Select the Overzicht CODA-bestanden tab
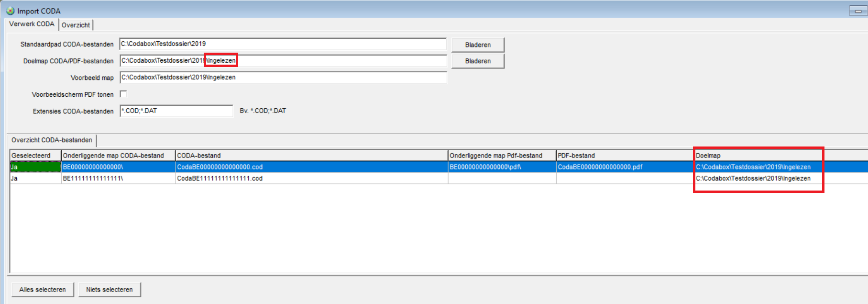 [52, 140]
